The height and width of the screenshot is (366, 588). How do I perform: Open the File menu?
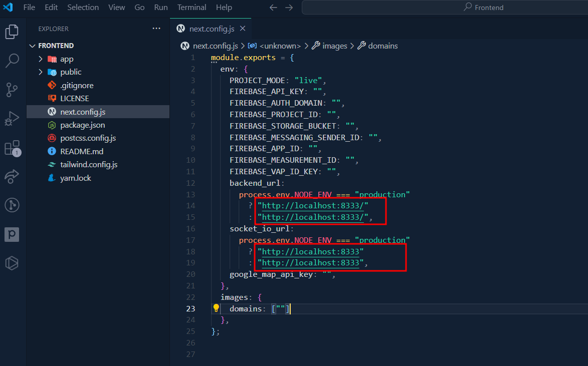tap(29, 8)
